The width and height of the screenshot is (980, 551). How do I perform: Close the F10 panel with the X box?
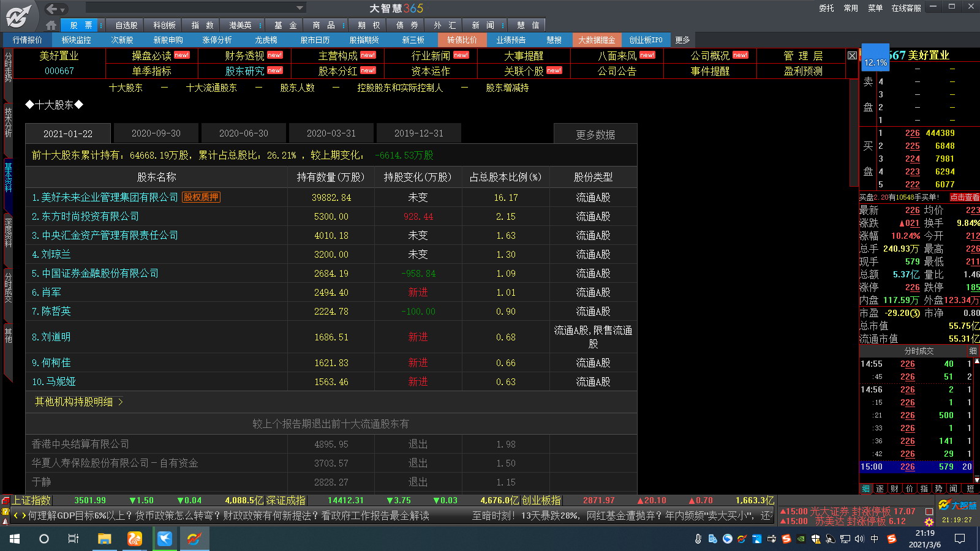click(852, 56)
